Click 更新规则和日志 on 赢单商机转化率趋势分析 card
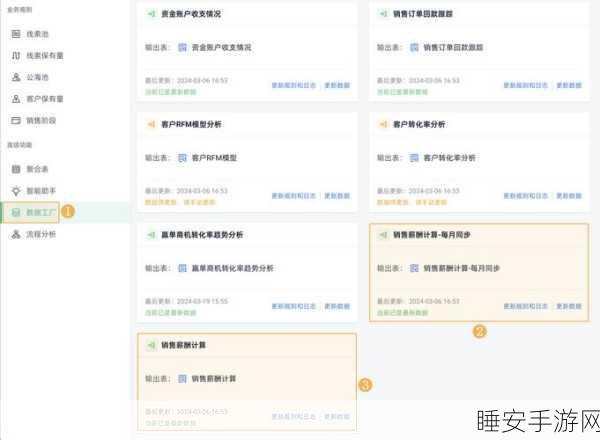Screen dimensions: 600x440 click(x=294, y=306)
